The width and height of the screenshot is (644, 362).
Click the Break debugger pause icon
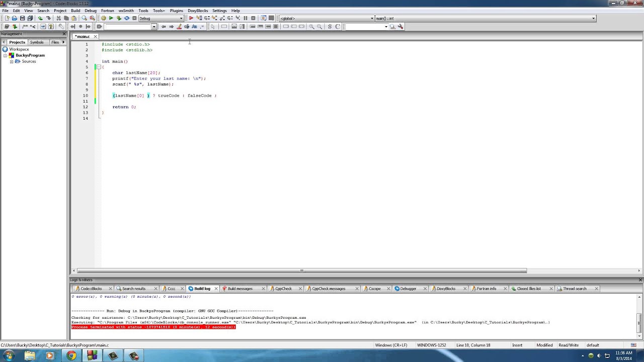pyautogui.click(x=246, y=18)
